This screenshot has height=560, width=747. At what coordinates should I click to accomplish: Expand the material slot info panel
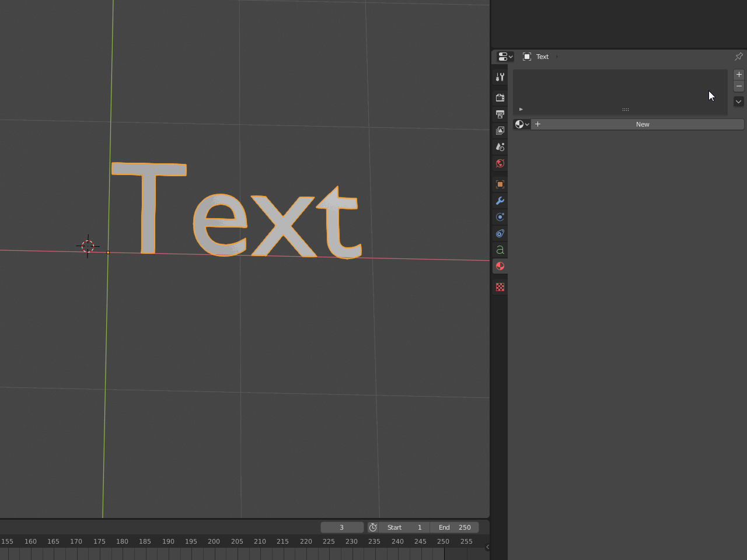point(521,109)
